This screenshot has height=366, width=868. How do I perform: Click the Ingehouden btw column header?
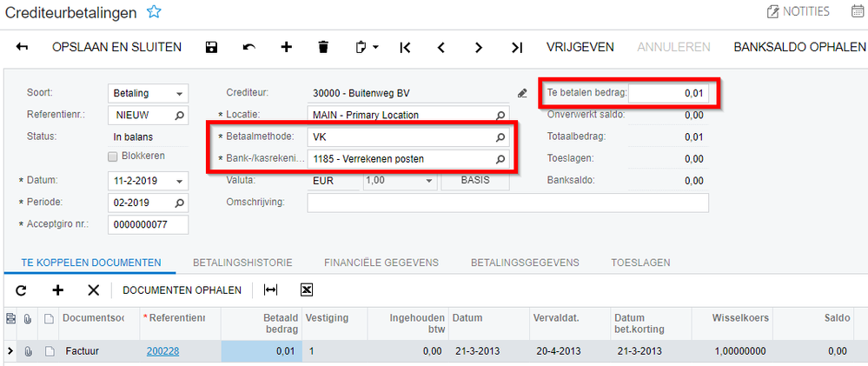pos(408,324)
